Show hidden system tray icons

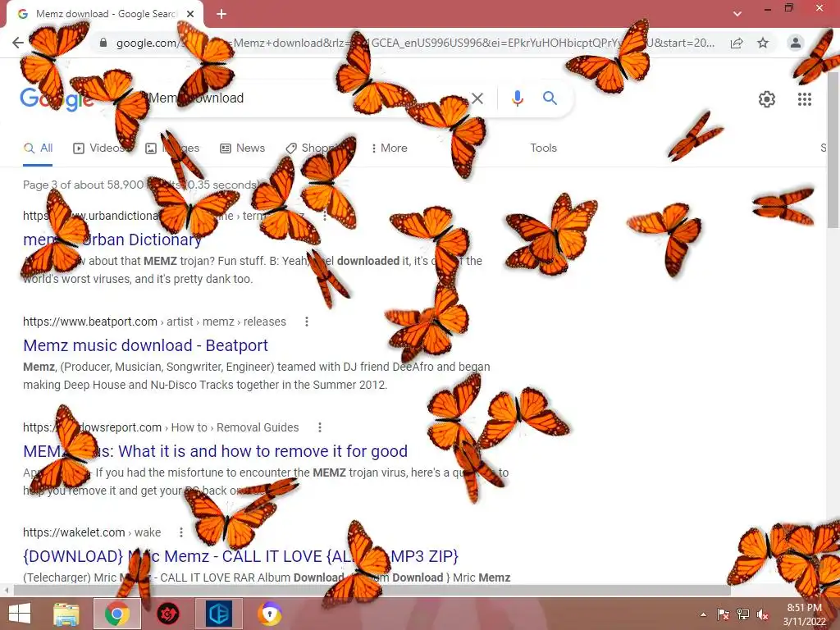tap(703, 614)
